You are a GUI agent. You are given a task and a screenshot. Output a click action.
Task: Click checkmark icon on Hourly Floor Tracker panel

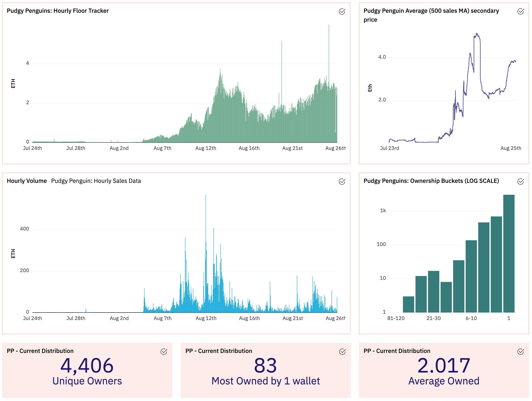coord(342,11)
